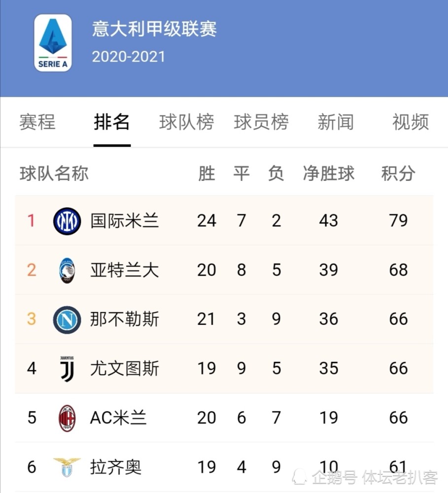Select the 排名 rankings tab

(x=112, y=122)
